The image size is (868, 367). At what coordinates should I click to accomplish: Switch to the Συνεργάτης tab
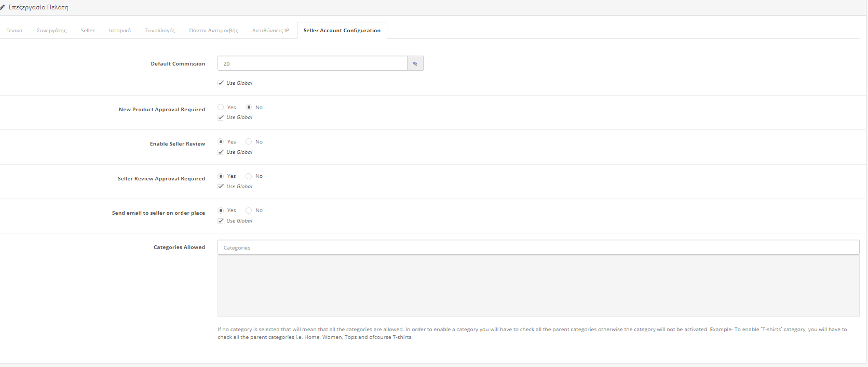tap(52, 31)
